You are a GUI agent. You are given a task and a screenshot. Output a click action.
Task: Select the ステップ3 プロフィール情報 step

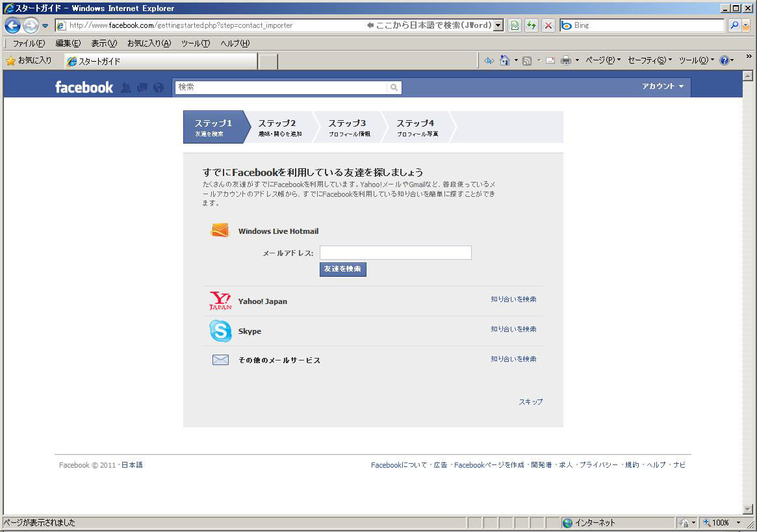pyautogui.click(x=349, y=127)
